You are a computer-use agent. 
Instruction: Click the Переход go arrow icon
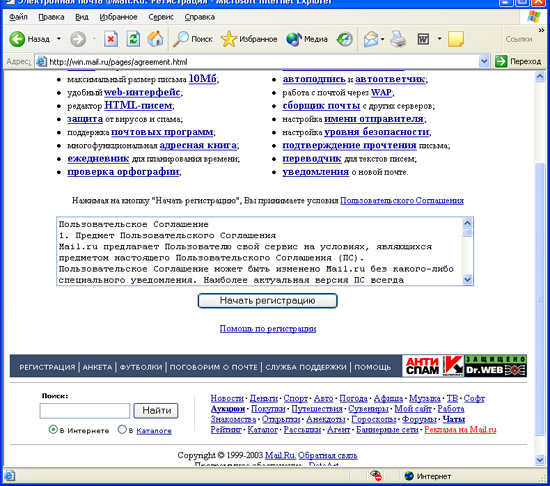click(501, 61)
